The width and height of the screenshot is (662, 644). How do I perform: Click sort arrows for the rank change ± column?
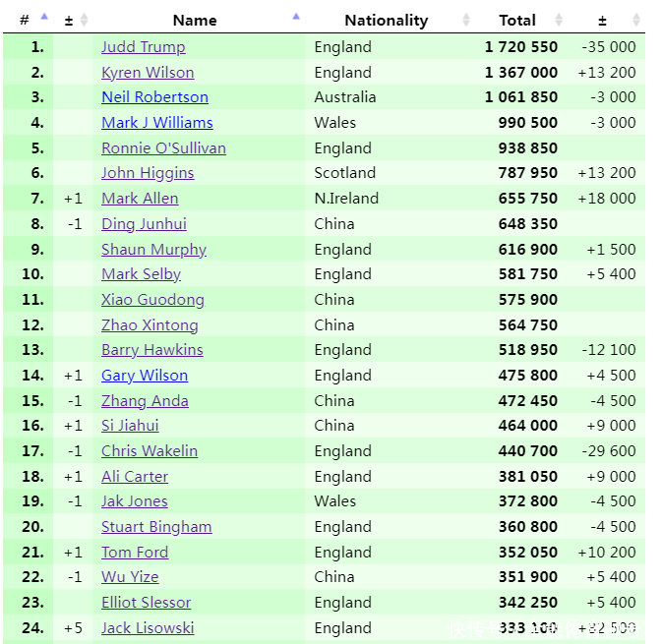pos(84,20)
